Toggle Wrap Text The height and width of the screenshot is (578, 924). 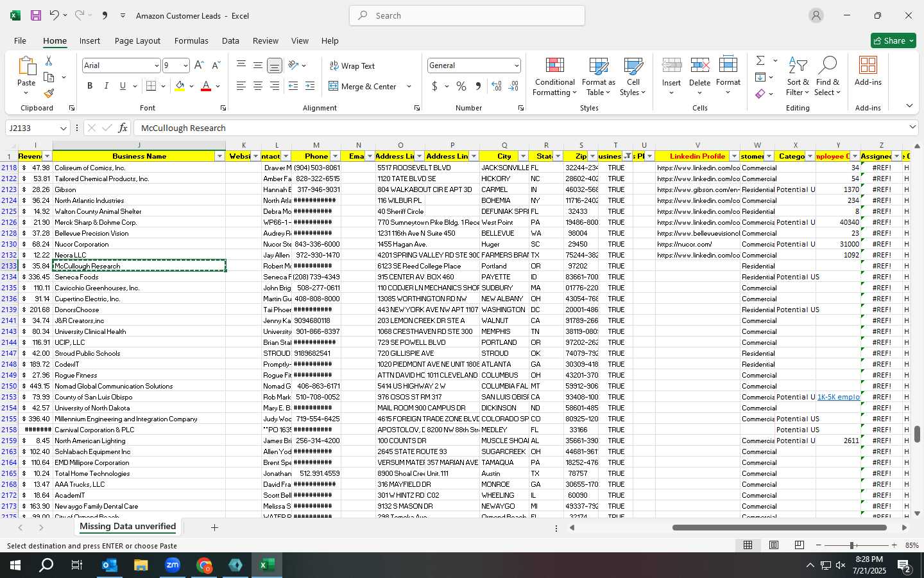click(352, 66)
